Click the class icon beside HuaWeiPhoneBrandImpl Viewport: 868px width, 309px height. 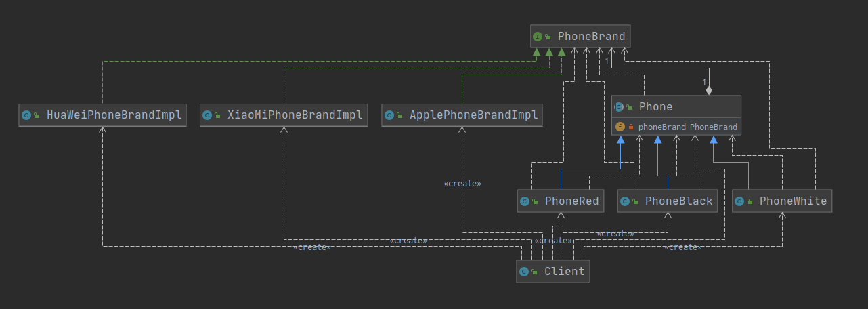pos(26,115)
